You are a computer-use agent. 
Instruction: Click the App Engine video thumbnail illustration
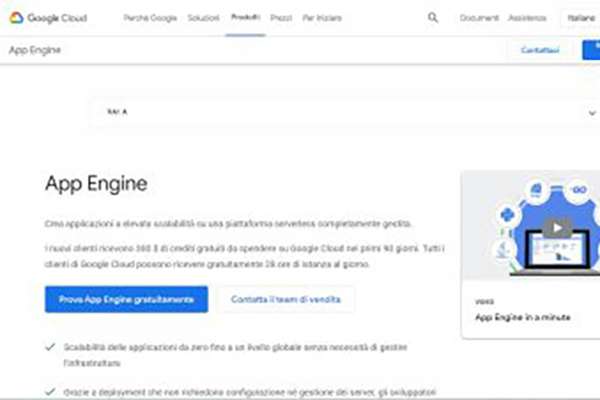point(531,226)
